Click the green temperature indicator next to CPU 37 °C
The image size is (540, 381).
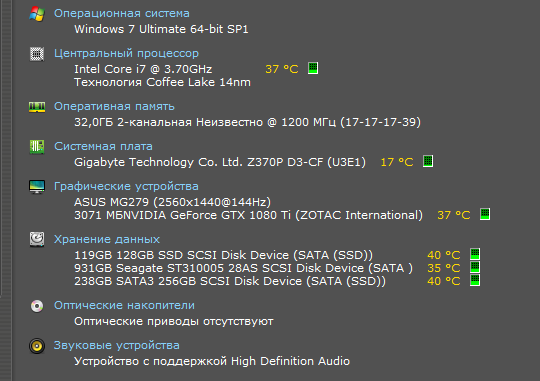[x=313, y=68]
